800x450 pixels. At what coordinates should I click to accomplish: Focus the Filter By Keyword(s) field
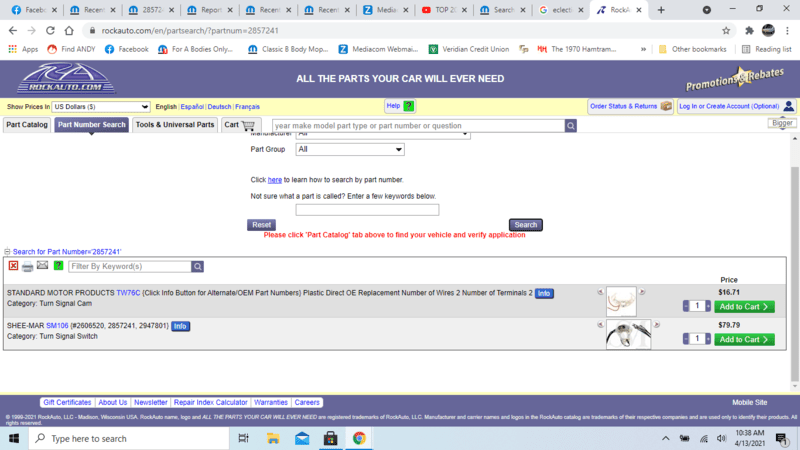(x=130, y=266)
